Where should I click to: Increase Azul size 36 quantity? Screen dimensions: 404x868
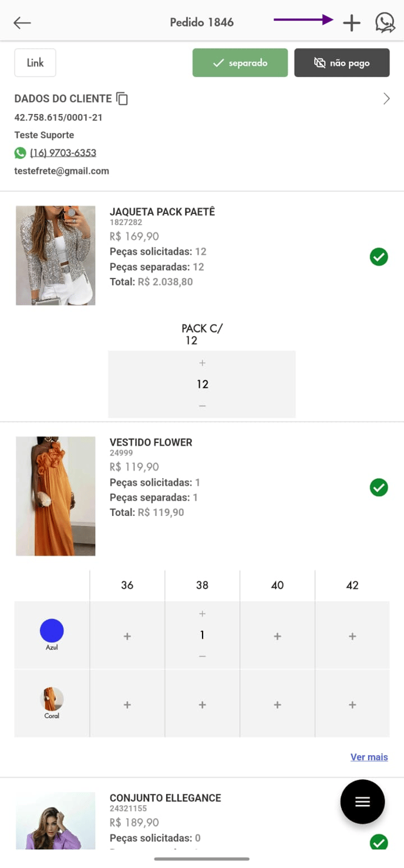click(127, 636)
